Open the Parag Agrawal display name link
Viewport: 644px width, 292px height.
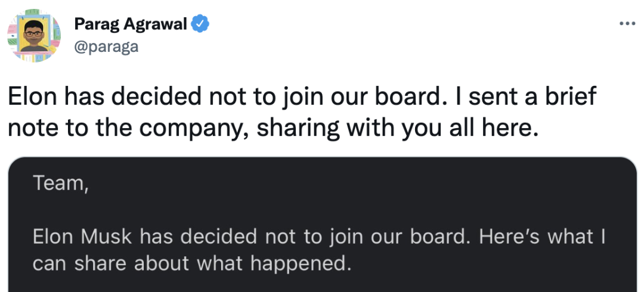pos(130,24)
